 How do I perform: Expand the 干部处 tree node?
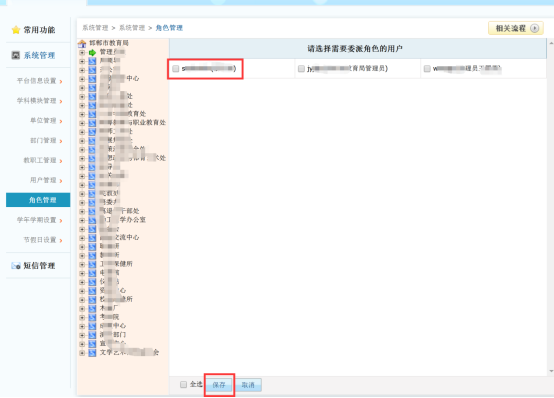click(x=82, y=211)
